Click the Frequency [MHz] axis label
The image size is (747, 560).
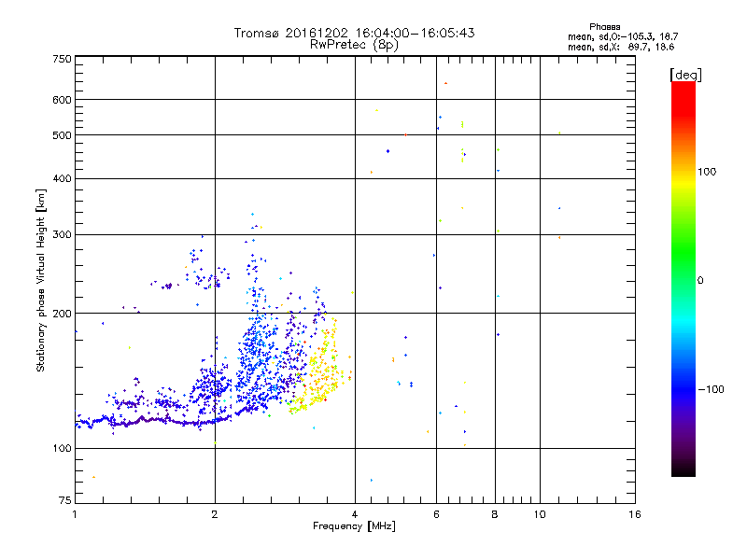[x=354, y=526]
